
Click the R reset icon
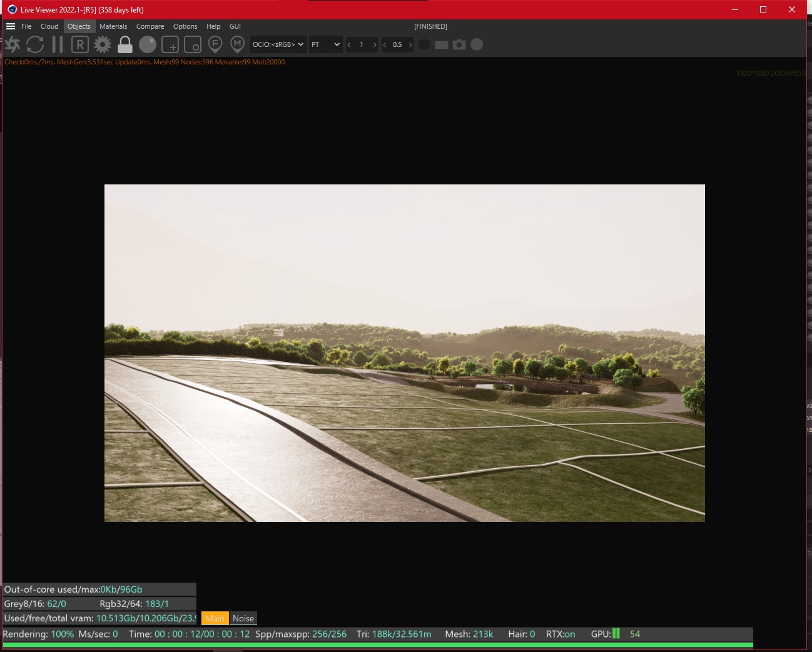[x=80, y=44]
